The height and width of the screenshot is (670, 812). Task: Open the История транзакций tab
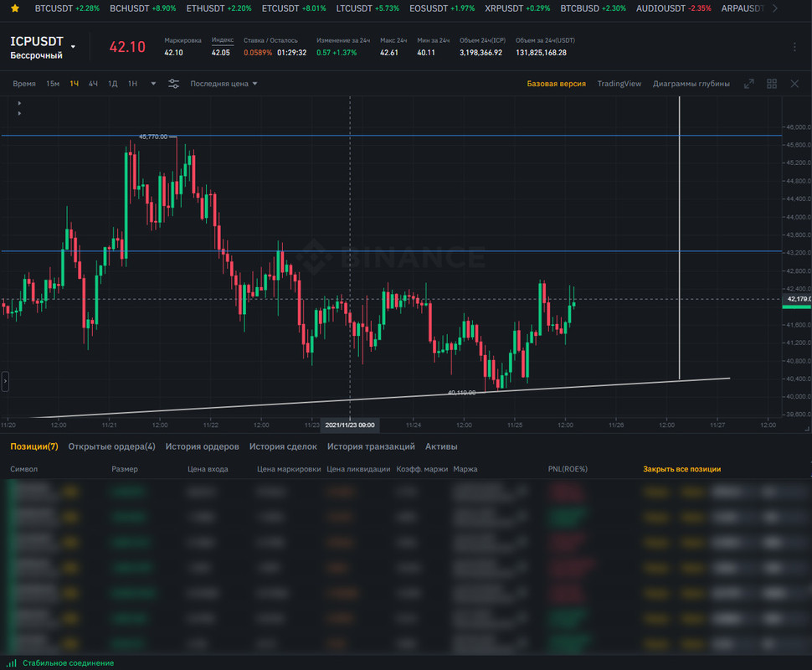click(x=371, y=446)
